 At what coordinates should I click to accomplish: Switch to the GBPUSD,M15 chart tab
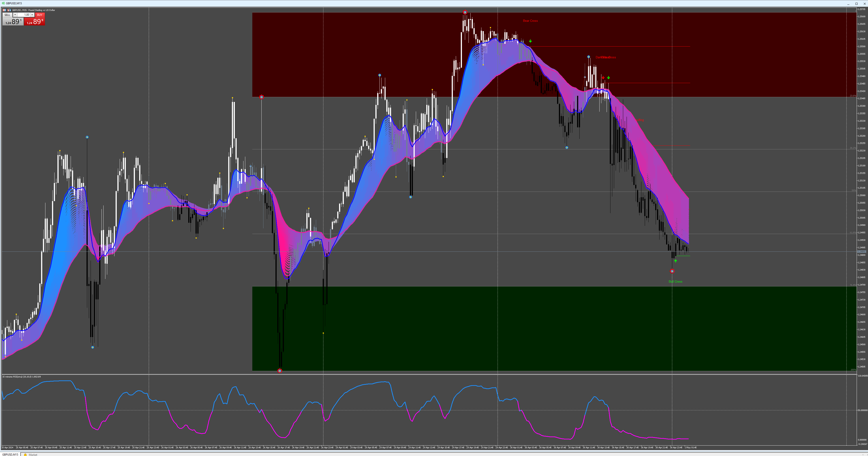(x=10, y=454)
